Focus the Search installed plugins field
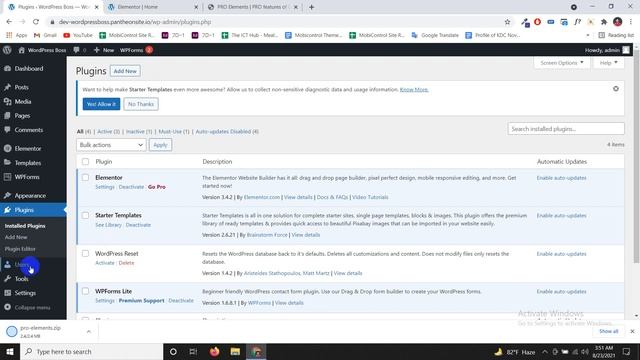Screen dimensions: 640x360 566,129
